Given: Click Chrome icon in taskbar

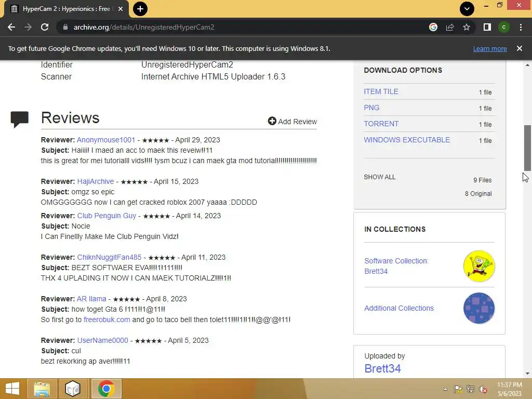Looking at the screenshot, I should point(106,389).
